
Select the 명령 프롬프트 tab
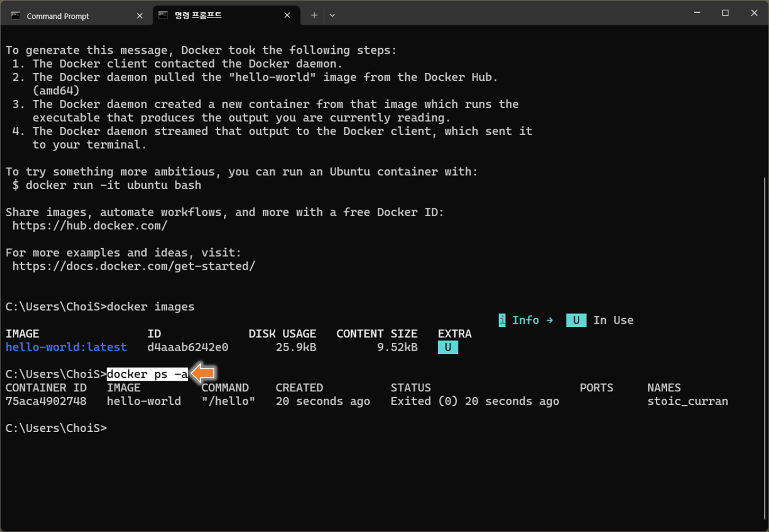[226, 16]
